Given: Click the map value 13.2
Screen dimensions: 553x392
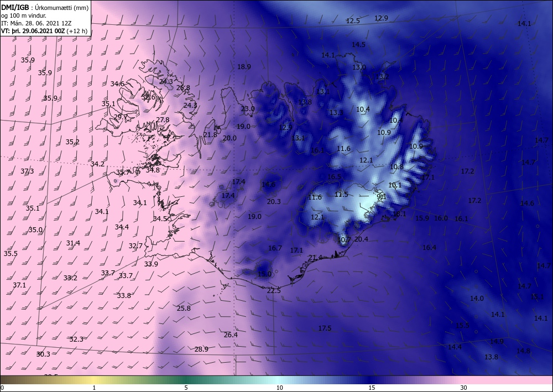Looking at the screenshot, I should point(382,76).
